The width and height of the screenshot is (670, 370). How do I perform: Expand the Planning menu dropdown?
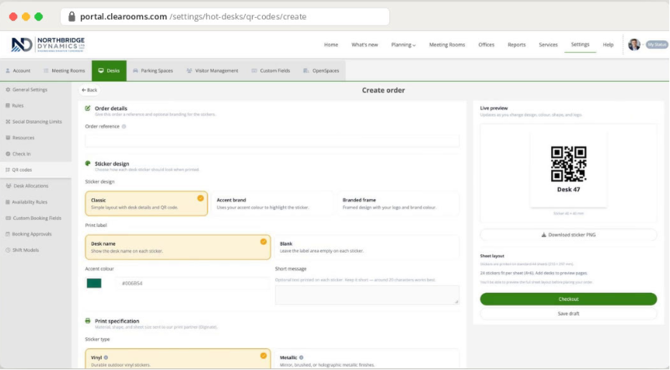(403, 44)
